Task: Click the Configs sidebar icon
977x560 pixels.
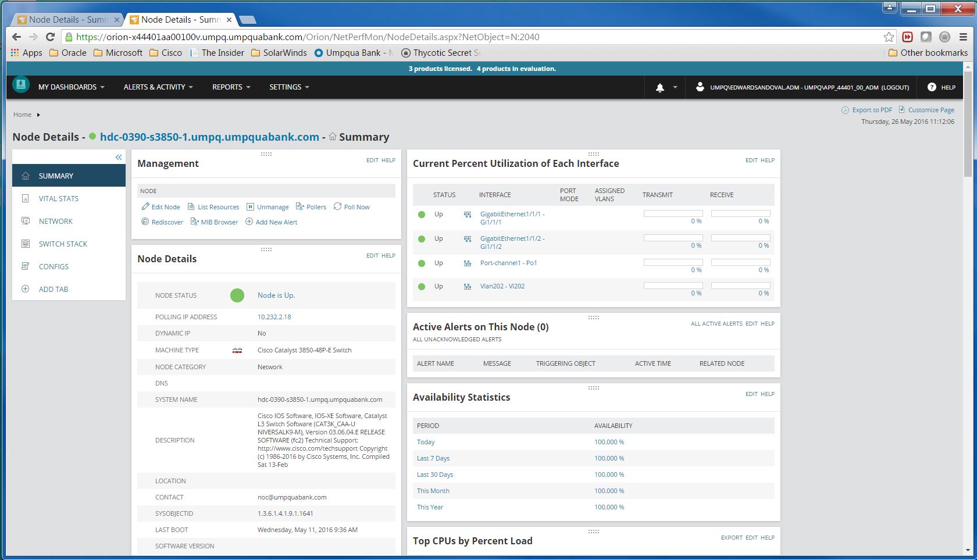Action: [25, 266]
